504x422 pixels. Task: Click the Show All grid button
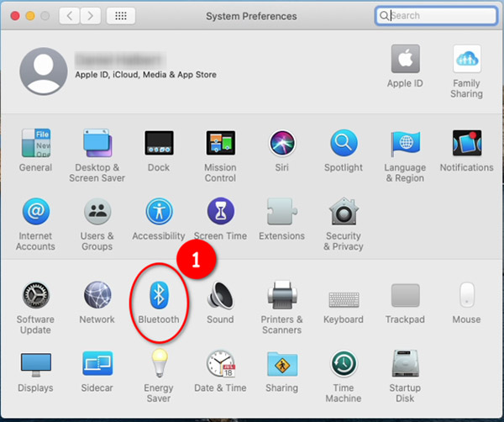tap(121, 16)
